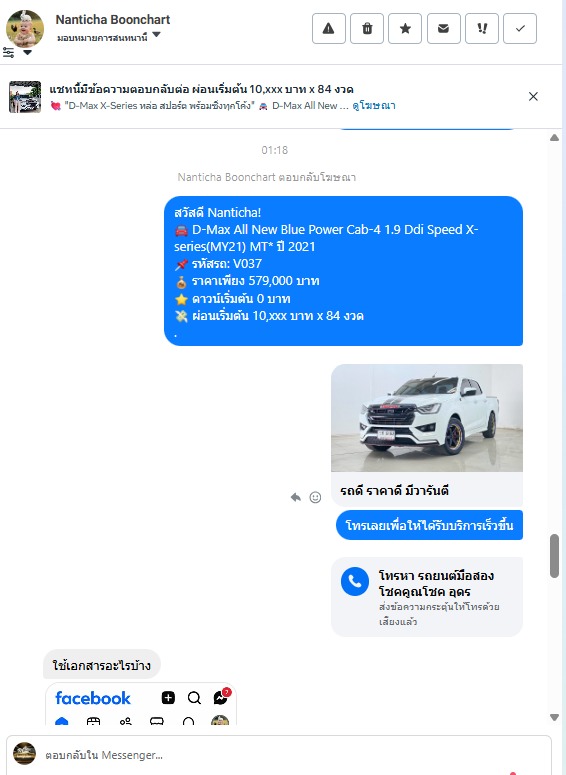Open the ดูโฆษณา view ad link
This screenshot has height=775, width=566.
coord(374,105)
